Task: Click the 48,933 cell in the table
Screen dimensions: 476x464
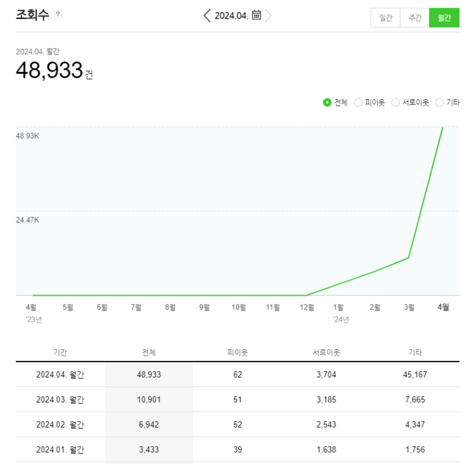Action: tap(149, 374)
